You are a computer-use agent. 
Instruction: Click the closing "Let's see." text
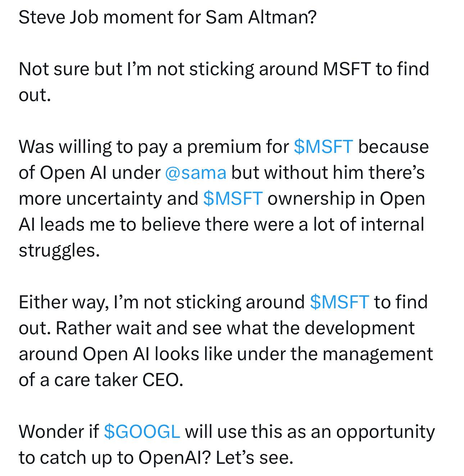pyautogui.click(x=255, y=458)
